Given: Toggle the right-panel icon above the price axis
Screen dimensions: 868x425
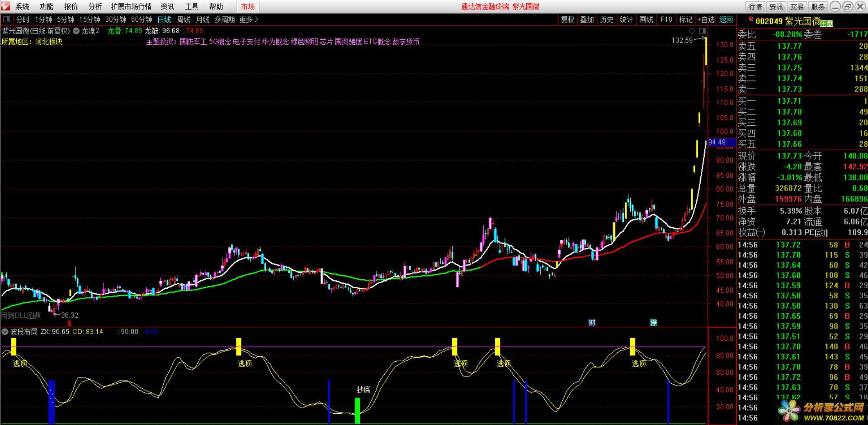Looking at the screenshot, I should click(x=702, y=31).
